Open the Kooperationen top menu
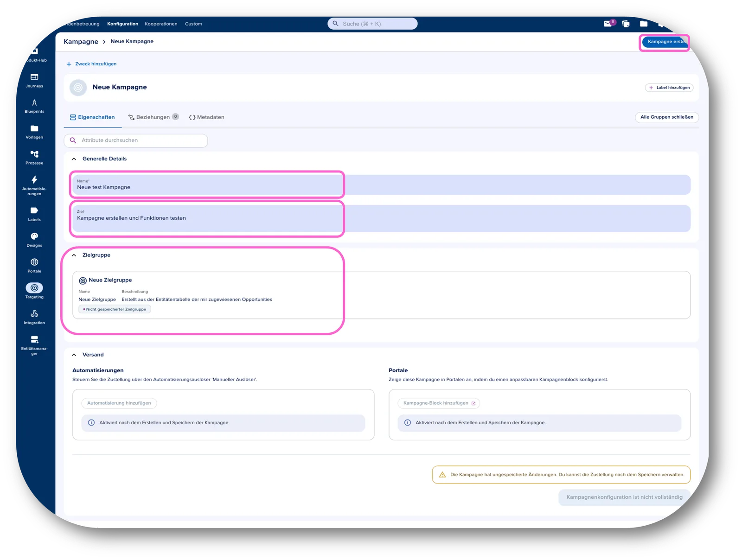This screenshot has height=560, width=742. (x=161, y=24)
